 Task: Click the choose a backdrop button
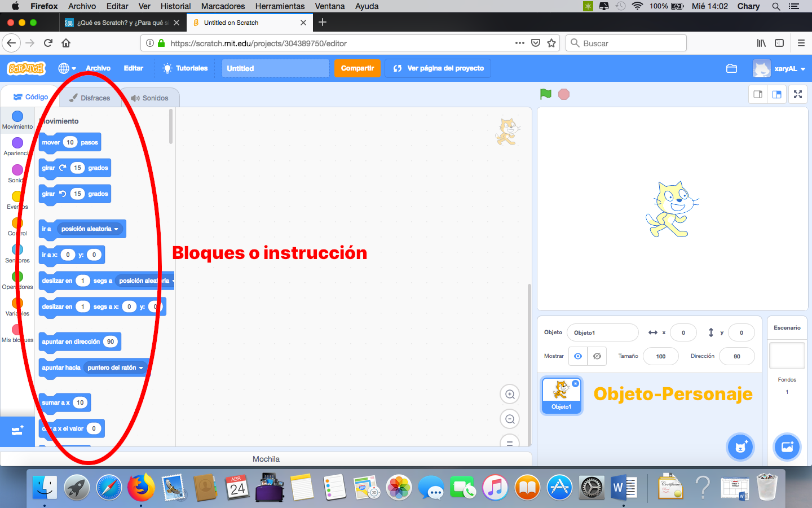[787, 448]
